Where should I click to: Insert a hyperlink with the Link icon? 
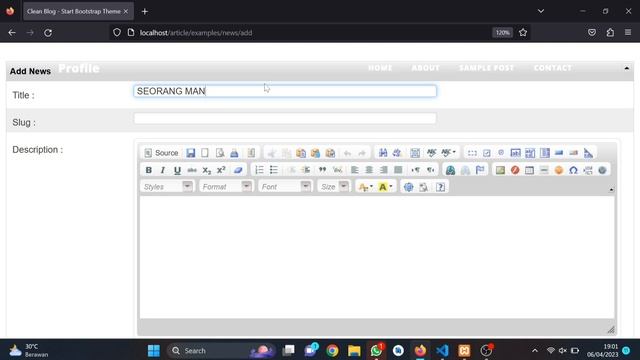click(x=450, y=170)
